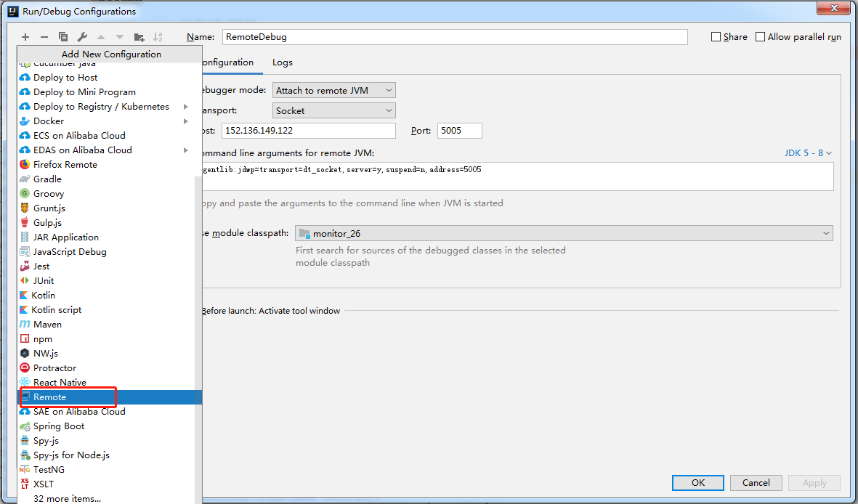
Task: Click the Maven icon
Action: click(25, 325)
